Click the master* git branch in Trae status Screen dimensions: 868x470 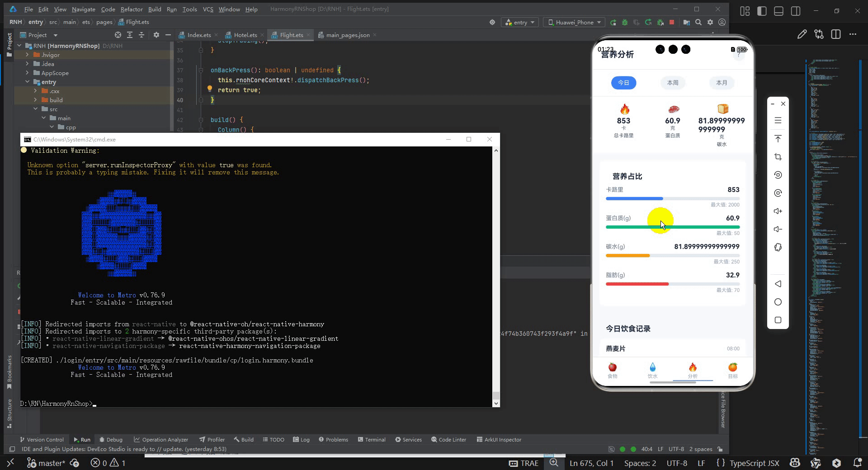click(x=46, y=463)
